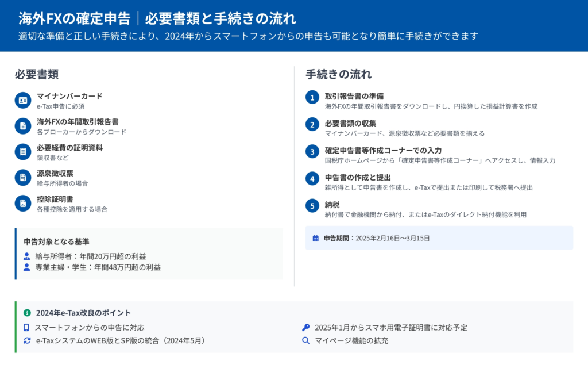Click the 2024年e-Tax改良のポイント heading

point(83,313)
